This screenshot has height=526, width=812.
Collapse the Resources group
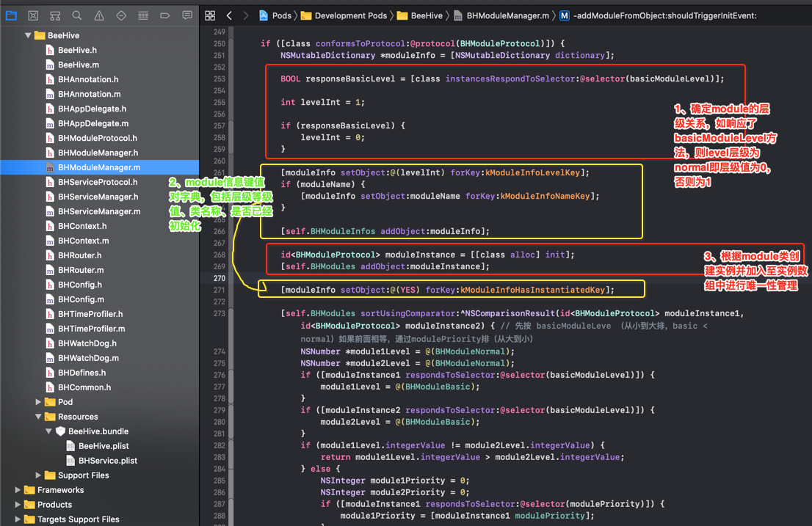pyautogui.click(x=38, y=417)
